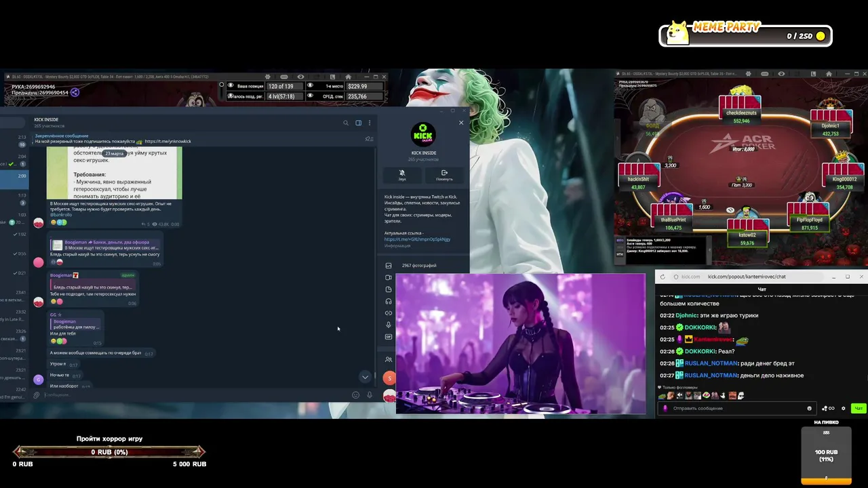Click the @bankrollo mention link
The width and height of the screenshot is (868, 488).
tap(61, 215)
